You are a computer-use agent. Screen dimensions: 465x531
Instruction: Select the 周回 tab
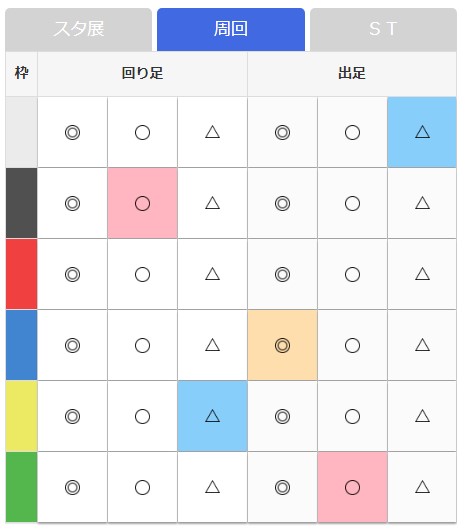point(231,29)
